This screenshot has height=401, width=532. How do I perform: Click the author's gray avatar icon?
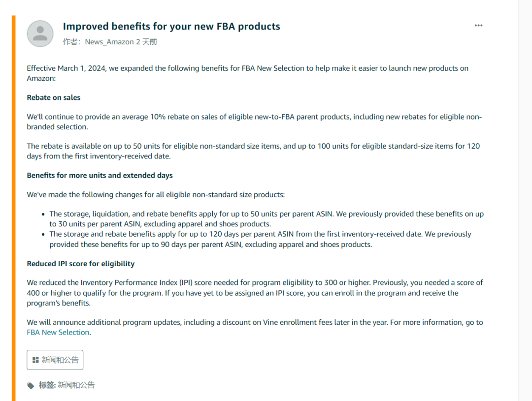point(40,33)
